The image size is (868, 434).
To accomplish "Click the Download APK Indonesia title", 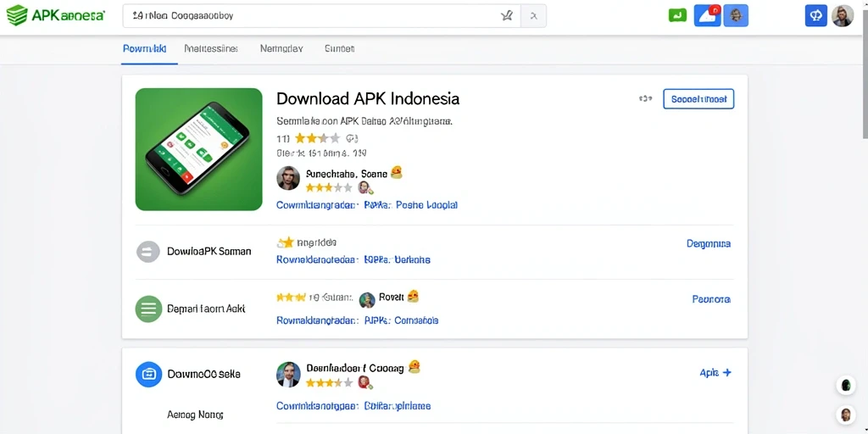I will [368, 98].
